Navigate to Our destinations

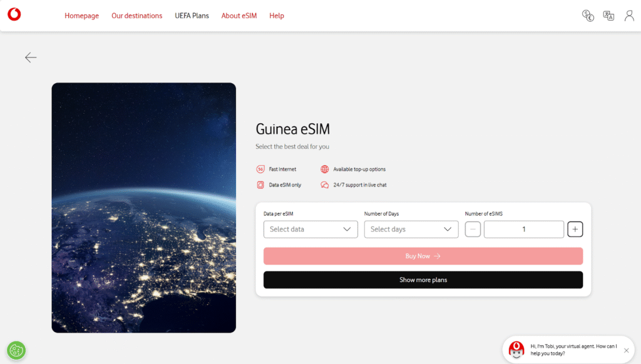(x=136, y=16)
